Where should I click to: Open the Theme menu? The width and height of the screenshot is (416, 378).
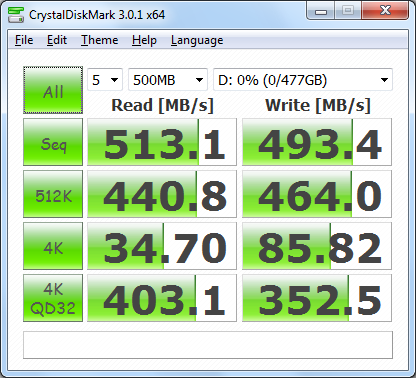coord(100,40)
